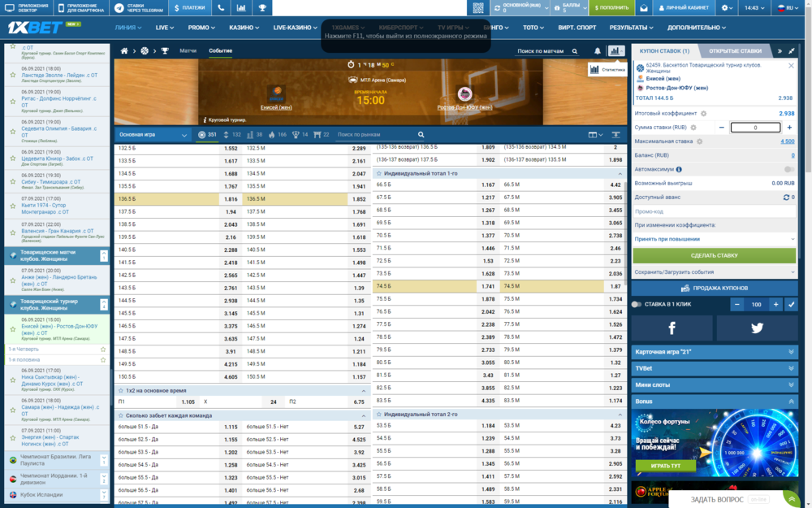The height and width of the screenshot is (508, 812).
Task: Click the ПРОДАЖА КУПОНОВ button
Action: [714, 289]
